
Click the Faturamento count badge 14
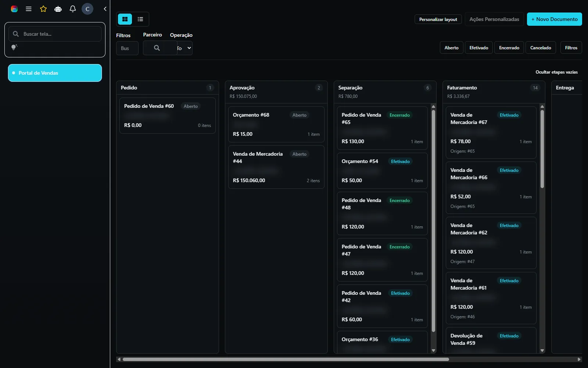535,88
